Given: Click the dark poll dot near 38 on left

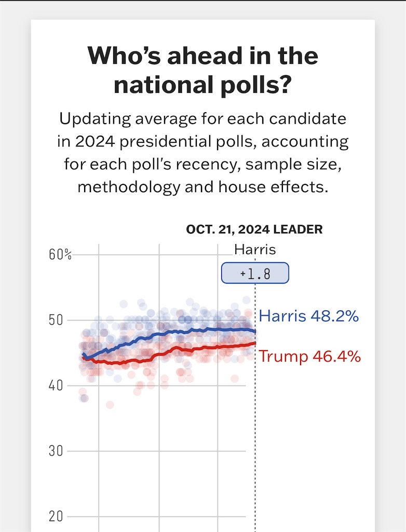Looking at the screenshot, I should click(84, 398).
